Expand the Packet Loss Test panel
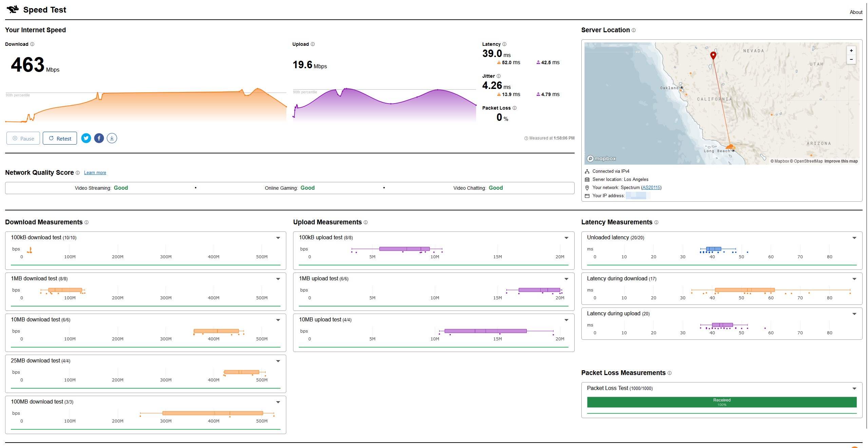Image resolution: width=868 pixels, height=448 pixels. 854,389
